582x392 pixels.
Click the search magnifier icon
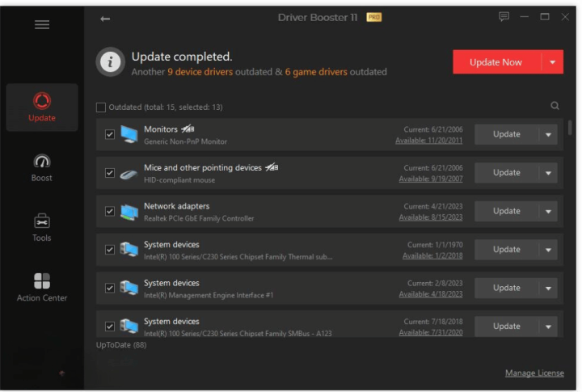[555, 106]
